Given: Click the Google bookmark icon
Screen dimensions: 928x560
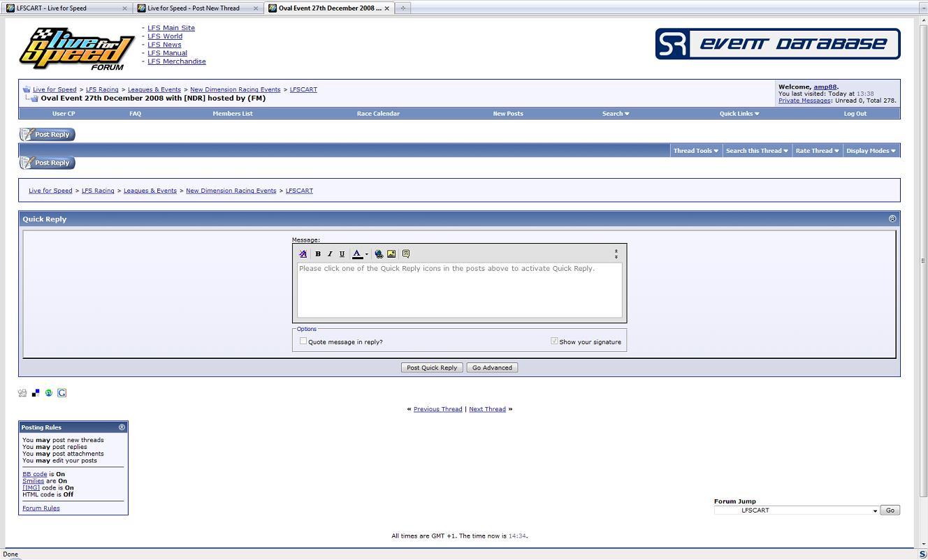Looking at the screenshot, I should tap(62, 393).
